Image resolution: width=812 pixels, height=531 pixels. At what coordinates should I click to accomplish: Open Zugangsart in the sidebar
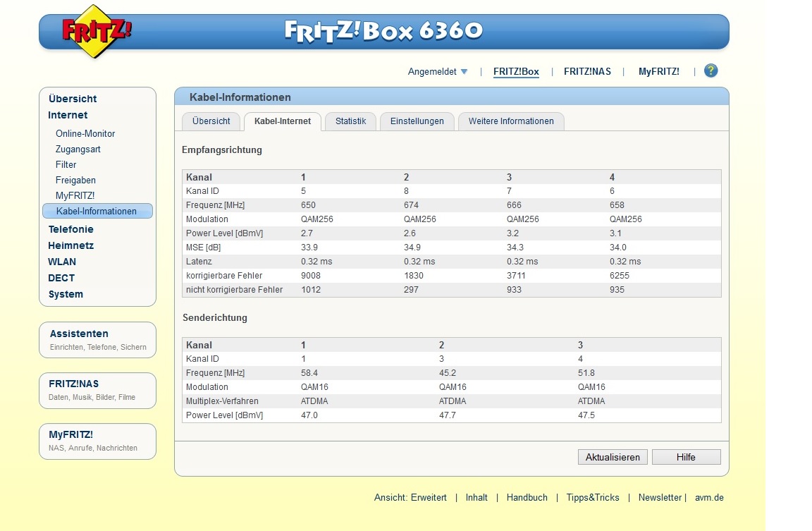(x=78, y=149)
